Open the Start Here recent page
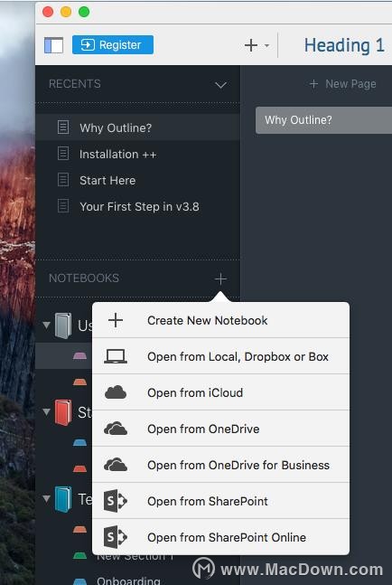Screen dimensions: 392x585 pos(137,180)
